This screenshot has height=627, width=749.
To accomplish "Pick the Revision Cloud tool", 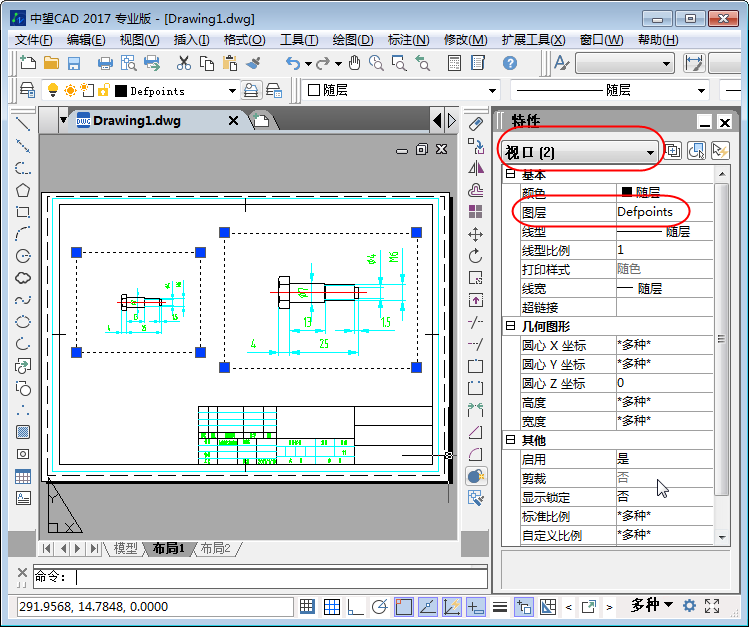I will pos(22,278).
